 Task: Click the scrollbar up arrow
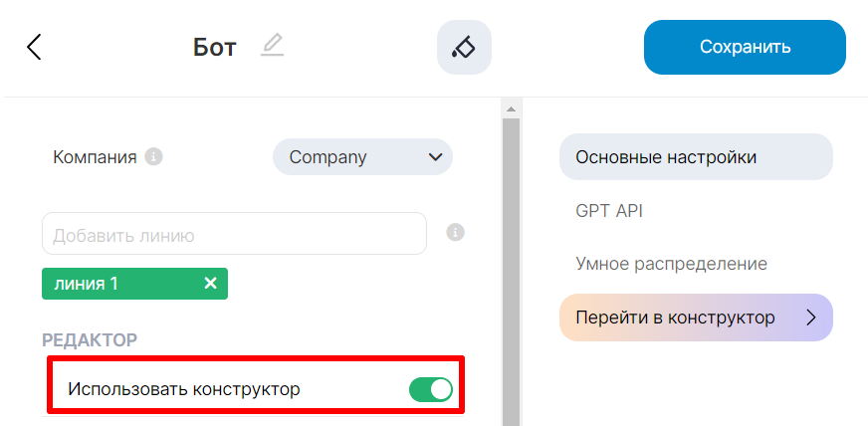pos(511,108)
